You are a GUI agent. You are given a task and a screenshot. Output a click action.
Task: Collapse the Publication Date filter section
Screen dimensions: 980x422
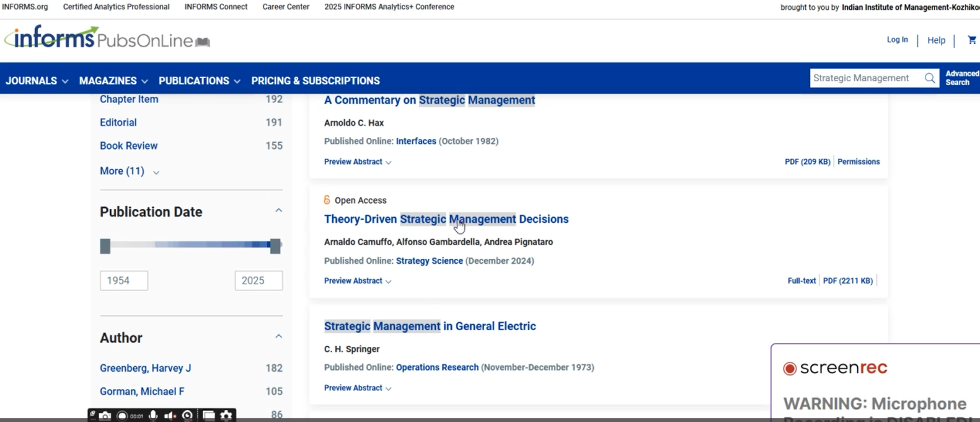pyautogui.click(x=278, y=211)
